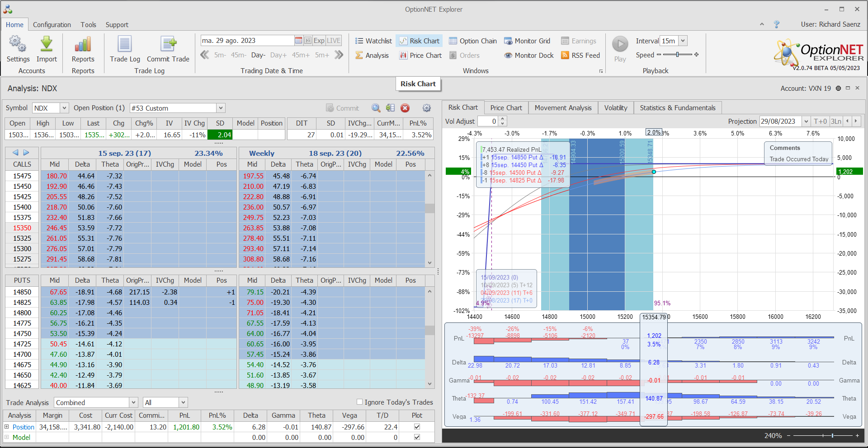Open the RSS Feed window
868x448 pixels.
pyautogui.click(x=580, y=56)
